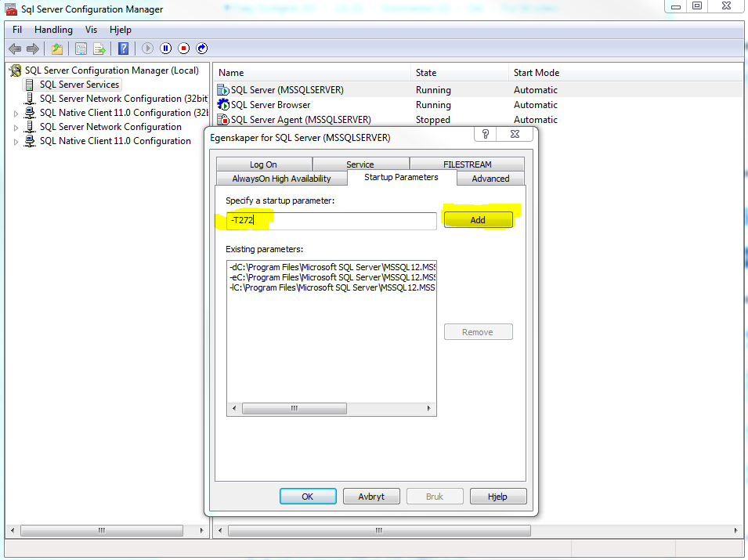748x560 pixels.
Task: Click the existing parameters scroll left arrow
Action: (x=234, y=408)
